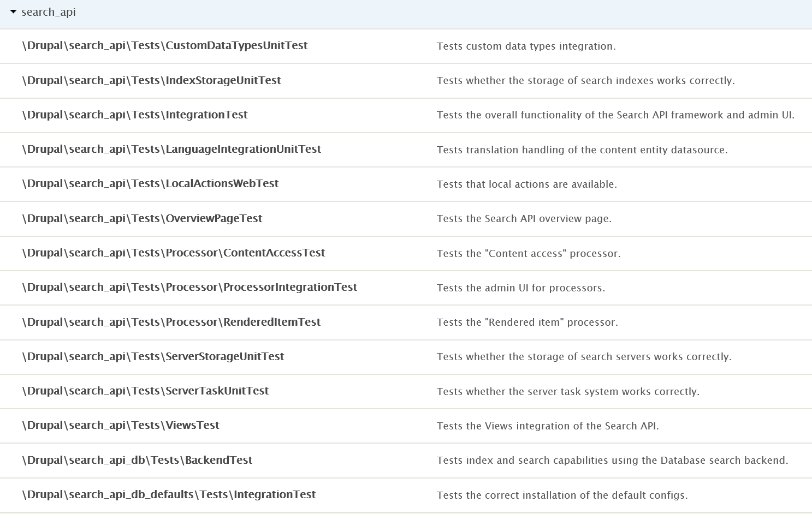Click description about Views integration of Search API
Viewport: 812px width, 514px height.
548,426
